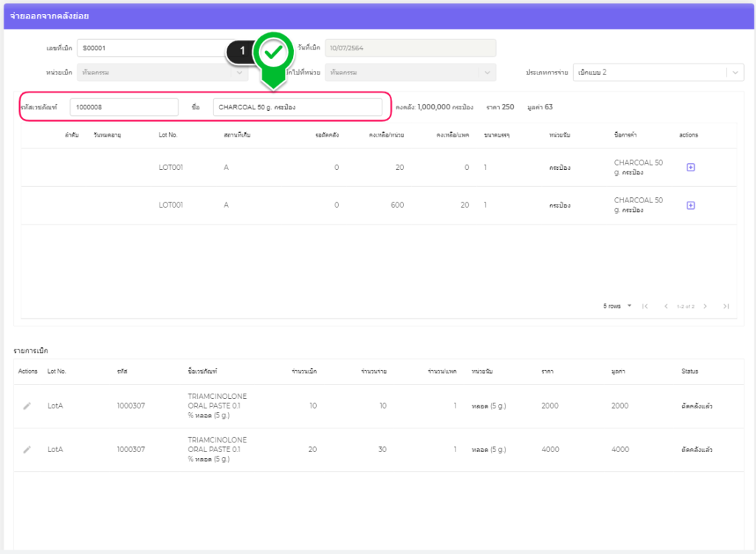This screenshot has height=554, width=756.
Task: Click the add icon on the first LOT001 row
Action: 690,168
